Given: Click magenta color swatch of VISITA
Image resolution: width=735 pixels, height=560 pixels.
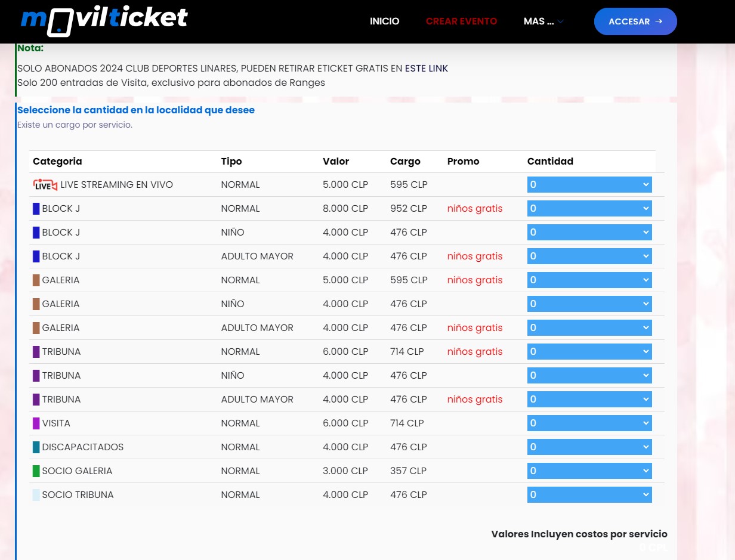Looking at the screenshot, I should [x=36, y=423].
